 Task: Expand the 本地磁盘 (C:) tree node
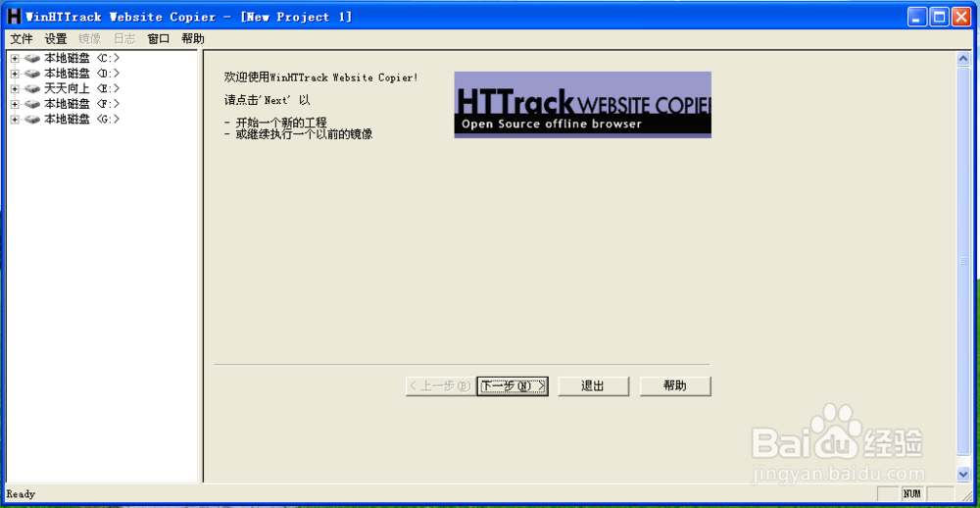pyautogui.click(x=15, y=59)
